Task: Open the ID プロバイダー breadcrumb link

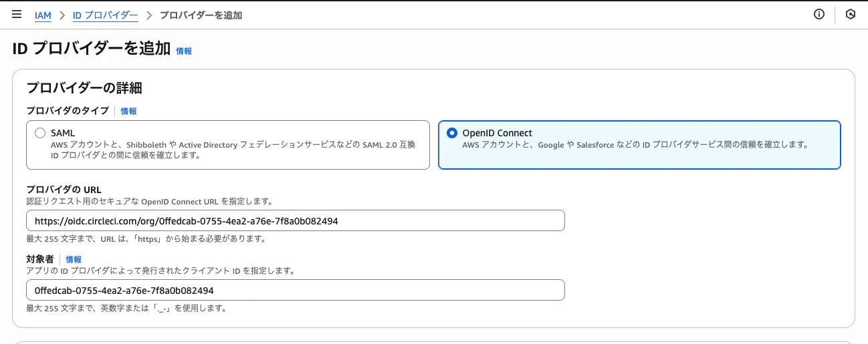Action: click(106, 15)
